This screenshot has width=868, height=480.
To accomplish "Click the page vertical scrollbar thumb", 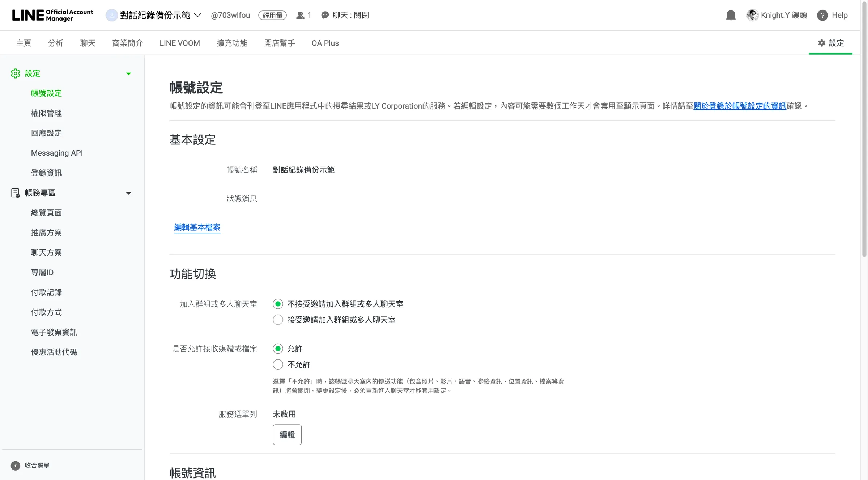I will (x=864, y=129).
